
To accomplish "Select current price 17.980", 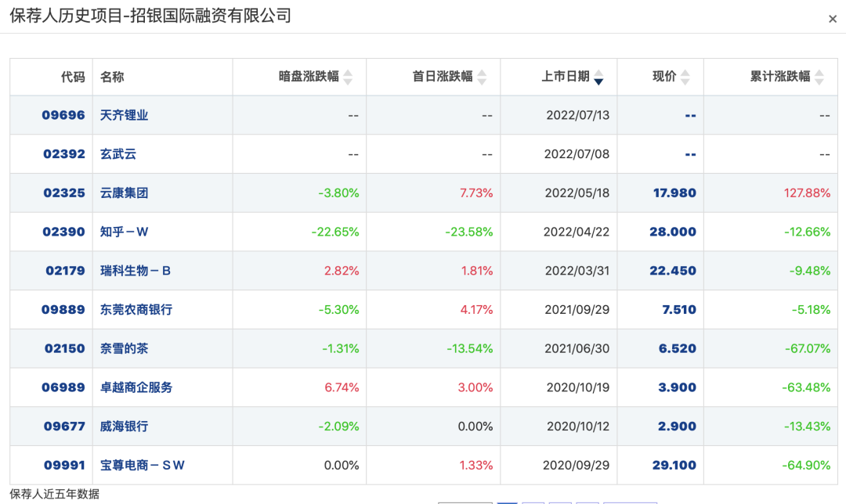I will tap(674, 193).
